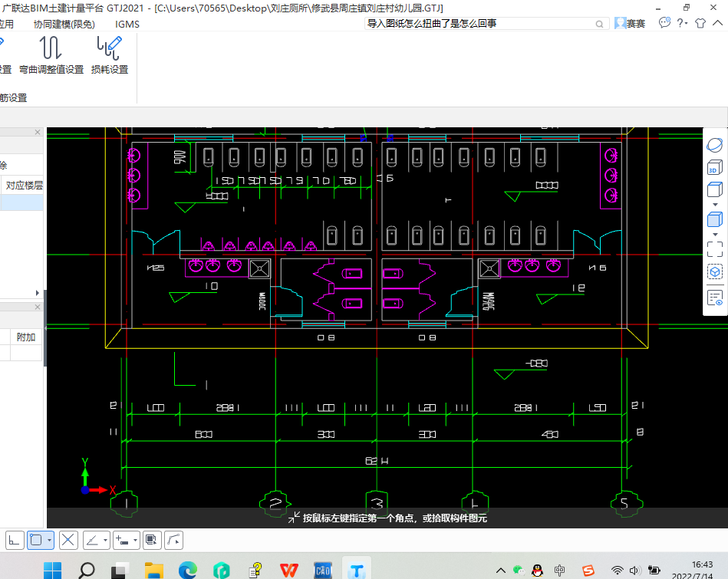728x579 pixels.
Task: Click the orbit view globe icon
Action: click(714, 146)
